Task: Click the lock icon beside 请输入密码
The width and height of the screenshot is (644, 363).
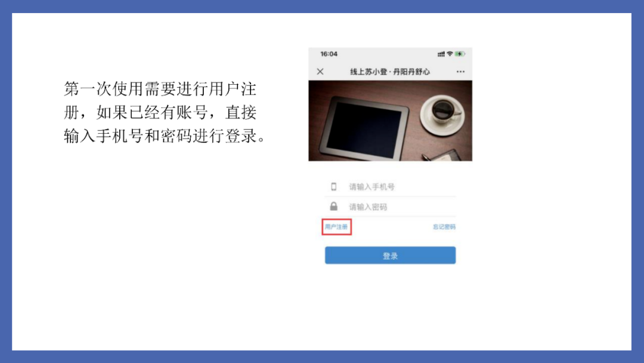Action: tap(334, 207)
